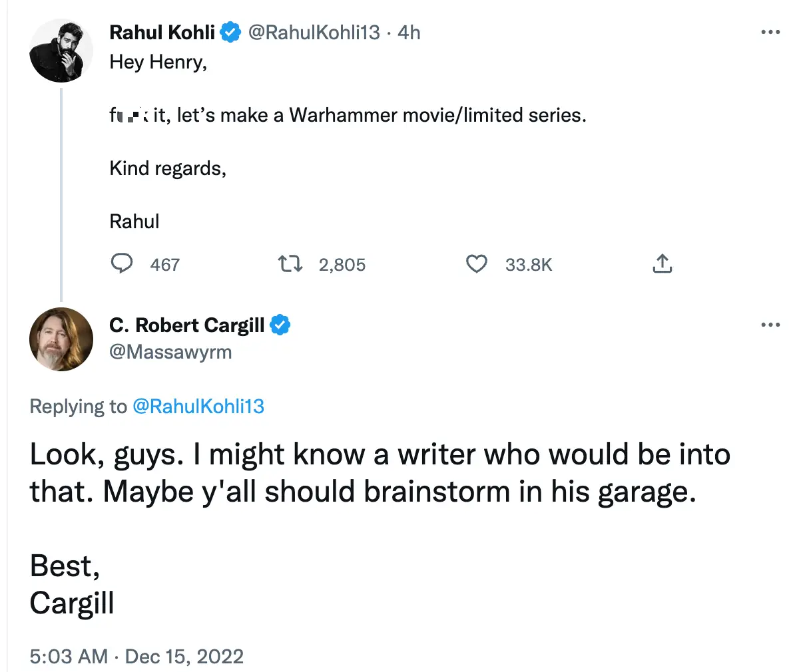The image size is (795, 672).
Task: Click the @RahulKohli13 handle in tweet header
Action: (314, 33)
